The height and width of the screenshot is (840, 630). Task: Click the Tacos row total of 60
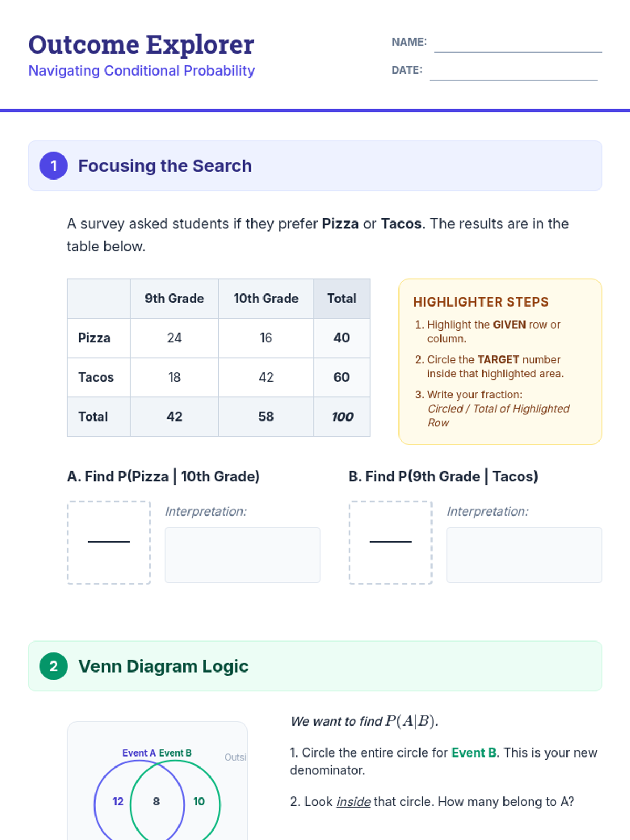[342, 377]
